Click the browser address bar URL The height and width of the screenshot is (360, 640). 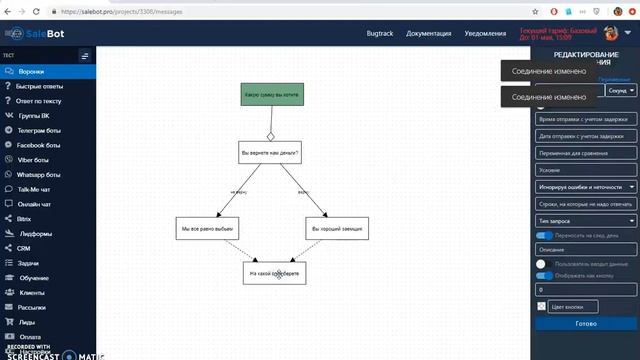click(x=122, y=12)
